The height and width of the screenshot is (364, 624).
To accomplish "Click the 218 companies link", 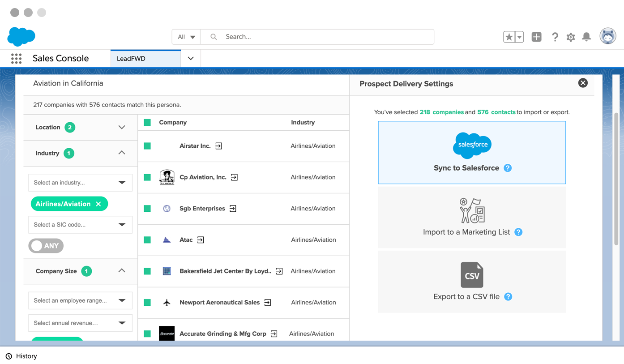I will (x=441, y=112).
